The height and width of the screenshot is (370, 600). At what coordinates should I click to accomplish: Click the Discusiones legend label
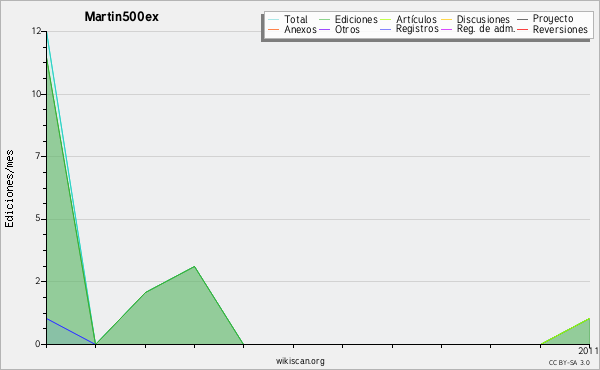[483, 19]
